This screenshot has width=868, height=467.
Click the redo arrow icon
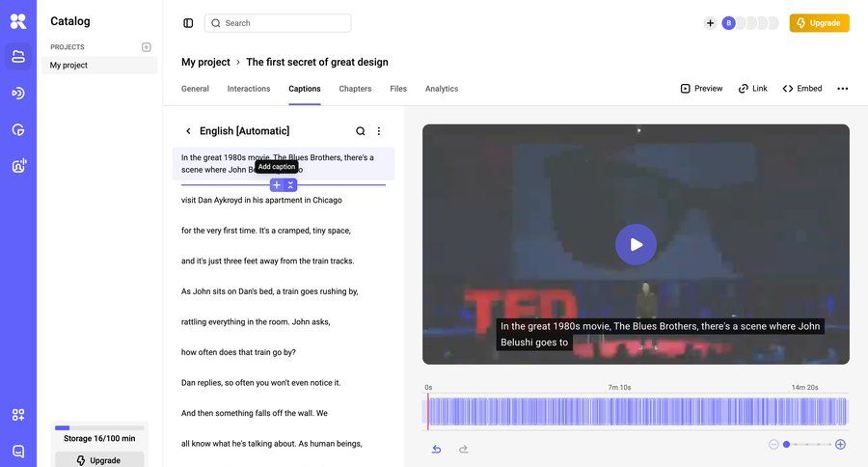pyautogui.click(x=463, y=449)
